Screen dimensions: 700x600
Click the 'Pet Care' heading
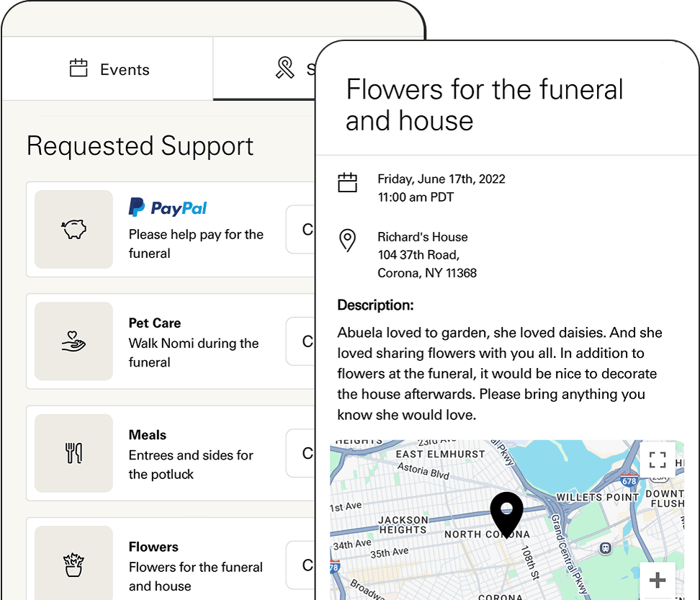pyautogui.click(x=155, y=323)
